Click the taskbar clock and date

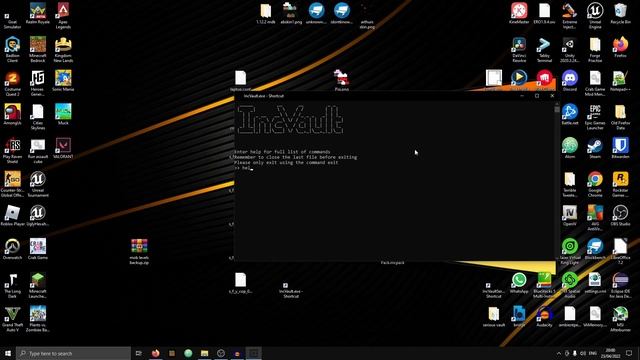(x=611, y=353)
